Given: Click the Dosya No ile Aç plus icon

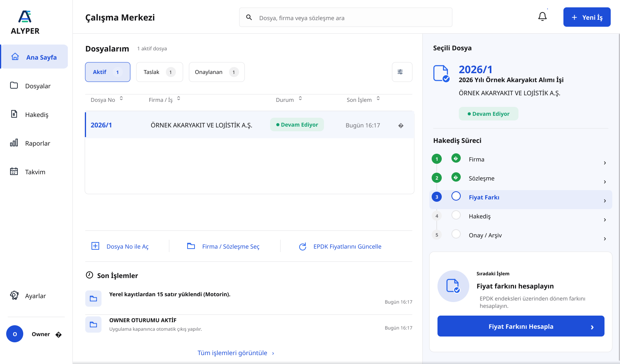Looking at the screenshot, I should 95,246.
